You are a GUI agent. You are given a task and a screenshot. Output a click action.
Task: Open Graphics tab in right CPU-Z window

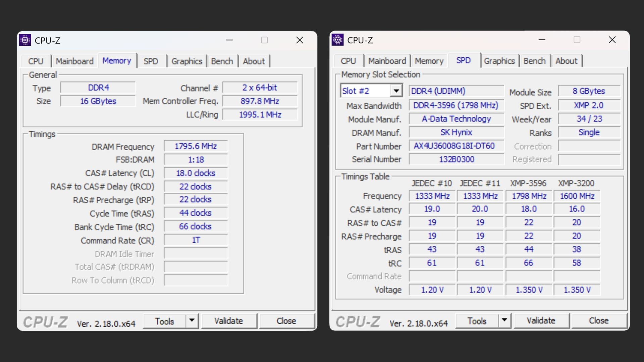499,61
